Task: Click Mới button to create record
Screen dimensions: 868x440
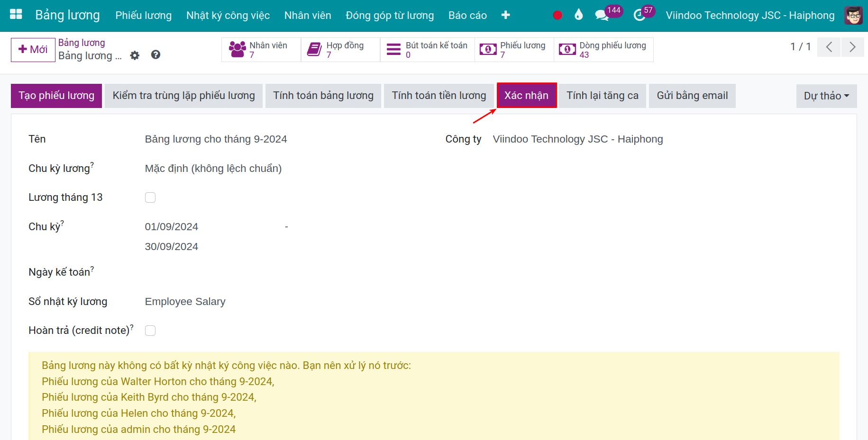Action: pos(33,50)
